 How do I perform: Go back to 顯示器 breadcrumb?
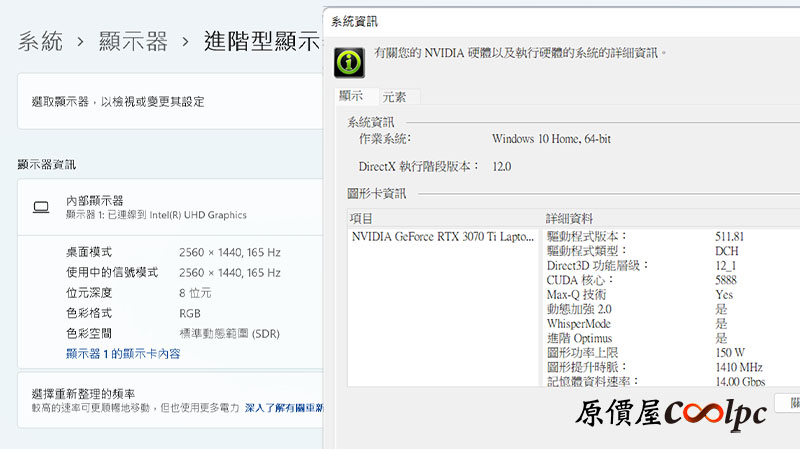tap(133, 41)
